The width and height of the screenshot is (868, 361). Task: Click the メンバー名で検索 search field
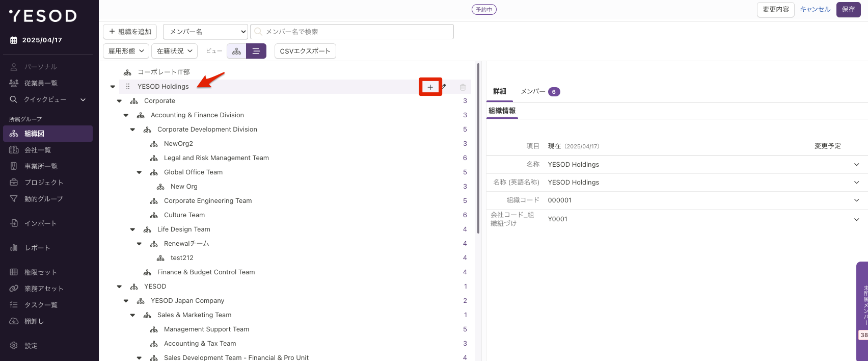(x=352, y=32)
